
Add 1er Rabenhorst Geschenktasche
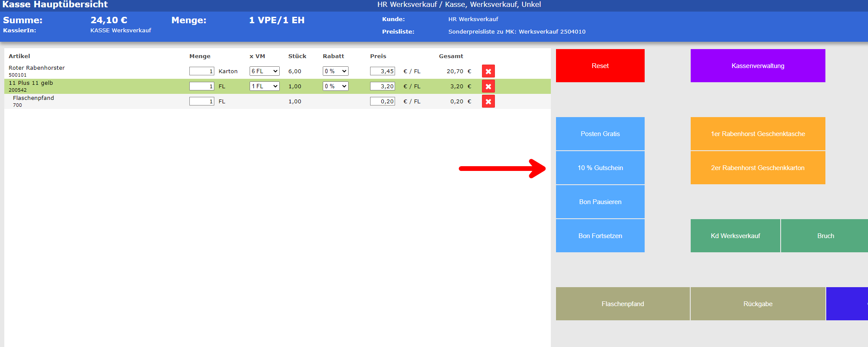coord(757,134)
